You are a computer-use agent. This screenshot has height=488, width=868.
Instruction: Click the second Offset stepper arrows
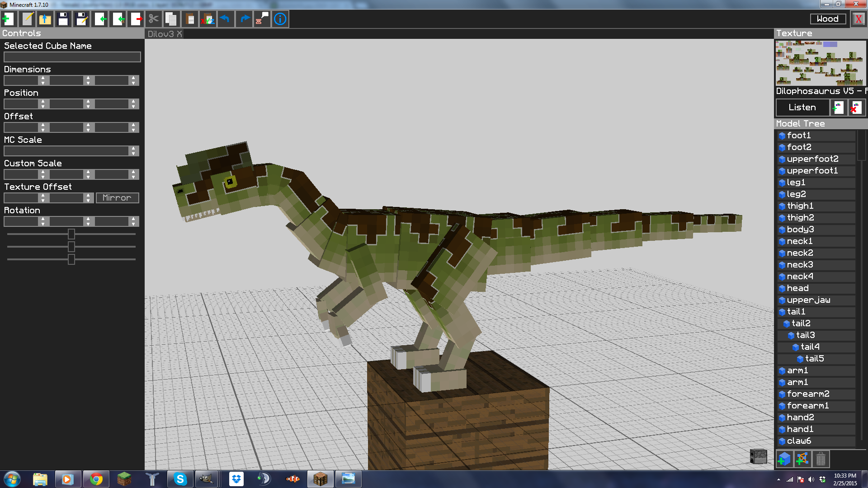tap(88, 127)
